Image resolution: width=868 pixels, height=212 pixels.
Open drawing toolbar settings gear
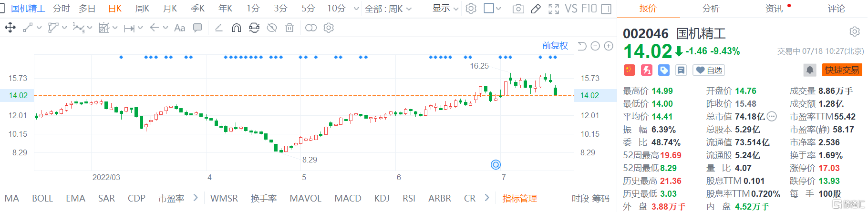[329, 28]
